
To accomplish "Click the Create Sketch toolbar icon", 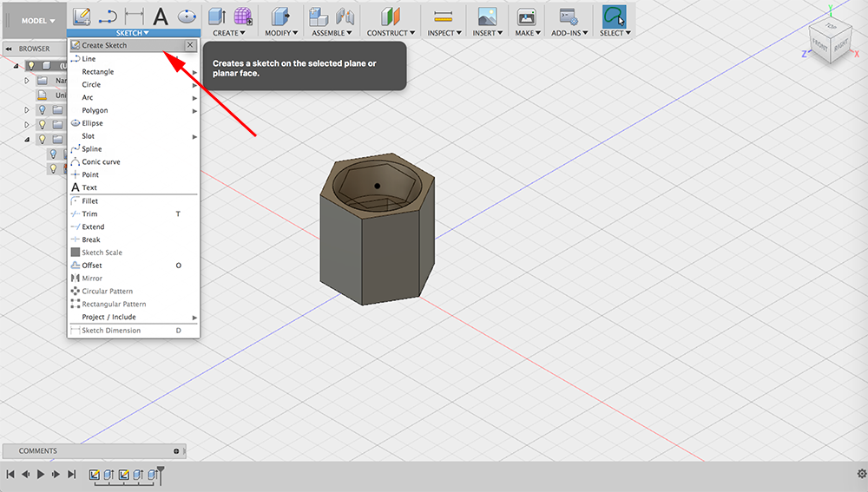I will (x=82, y=16).
